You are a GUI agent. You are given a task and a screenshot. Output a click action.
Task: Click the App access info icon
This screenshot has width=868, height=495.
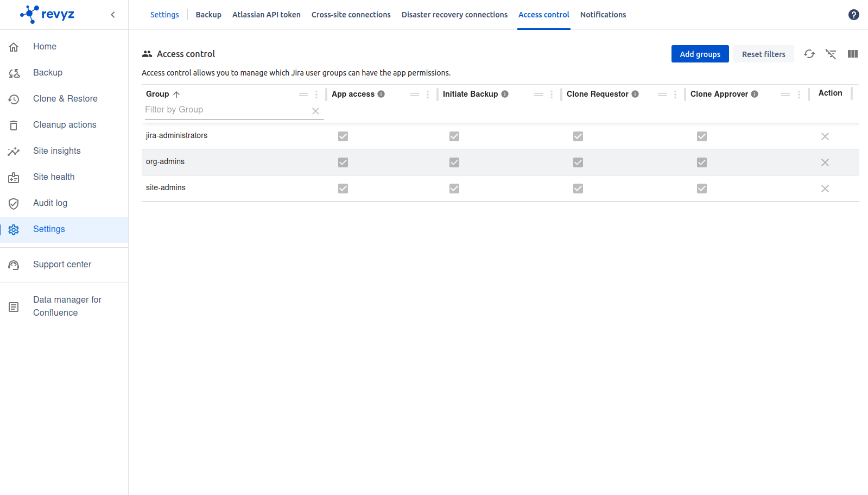tap(381, 94)
